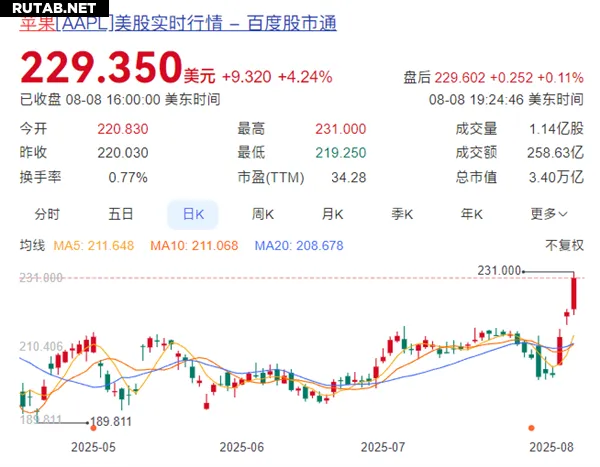The width and height of the screenshot is (600, 467).
Task: Click the 成交额 value 258.63亿
Action: click(x=555, y=153)
